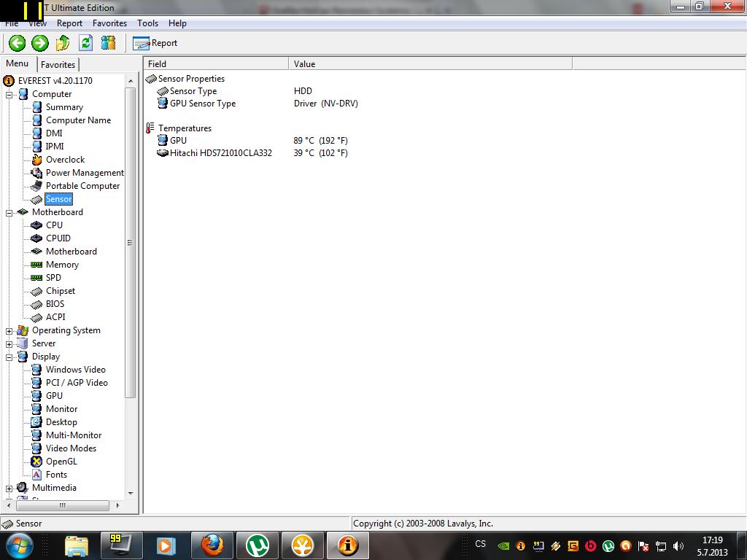Click the SPD memory module icon
Viewport: 747px width, 560px height.
coord(36,278)
